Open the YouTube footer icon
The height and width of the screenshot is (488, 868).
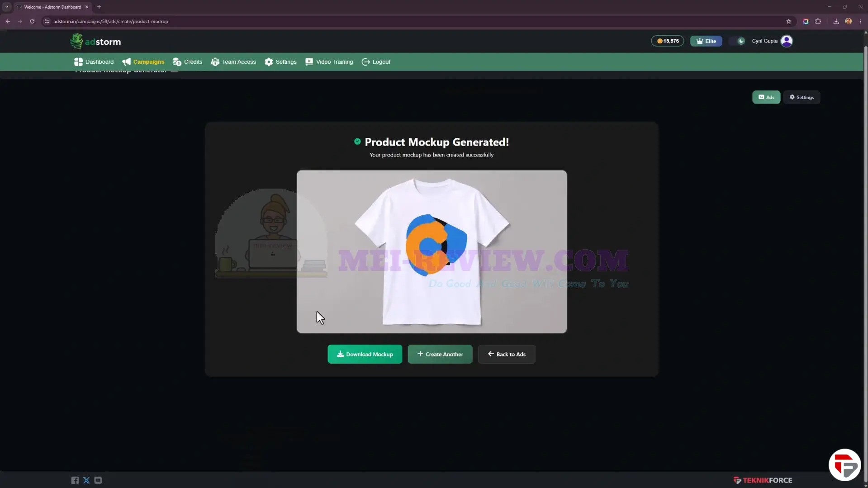[98, 480]
